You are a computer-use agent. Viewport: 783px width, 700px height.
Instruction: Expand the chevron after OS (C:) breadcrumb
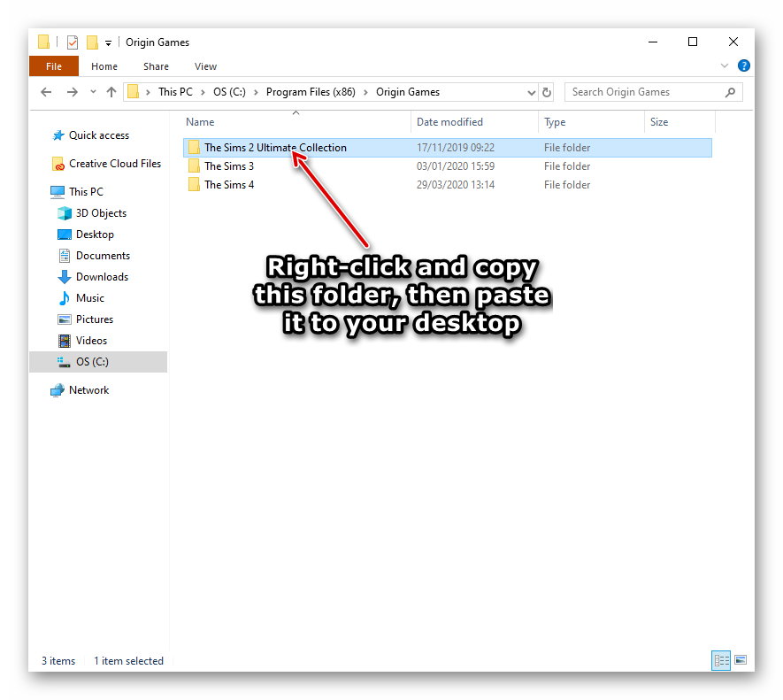pyautogui.click(x=256, y=92)
